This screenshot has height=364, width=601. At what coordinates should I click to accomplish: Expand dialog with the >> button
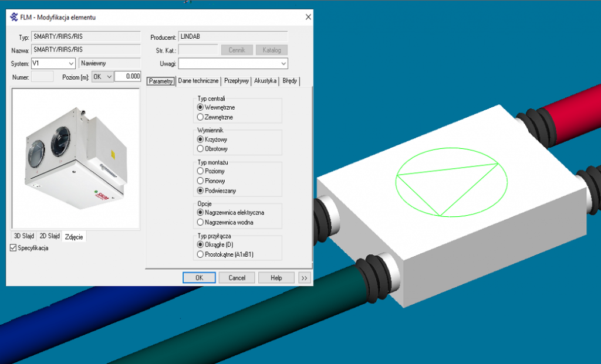pyautogui.click(x=305, y=277)
